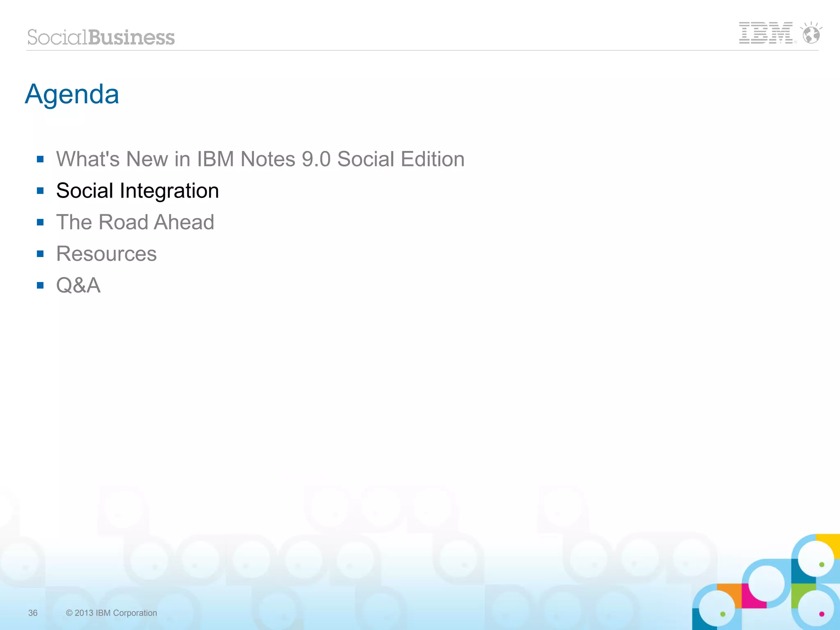Click the SocialBusiness header logo

(x=101, y=37)
